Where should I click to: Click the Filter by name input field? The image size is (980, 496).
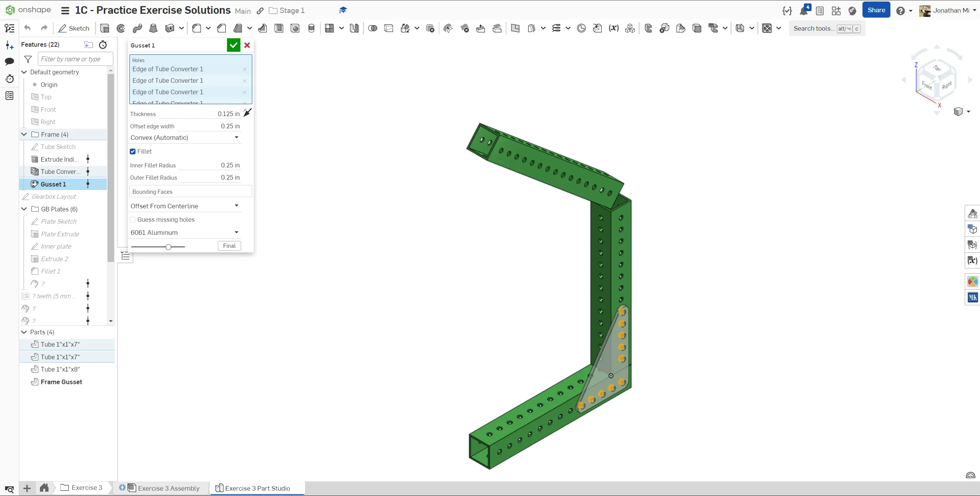point(75,59)
